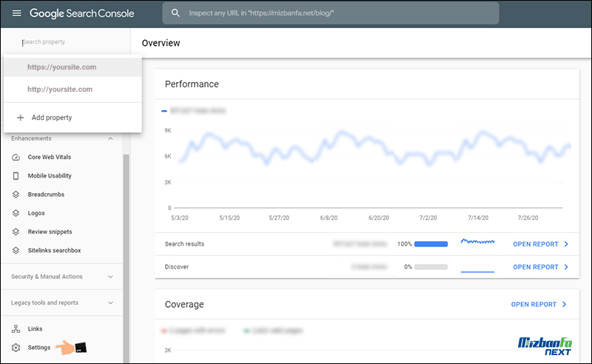
Task: Click the Mobile Usability phone icon
Action: click(x=16, y=175)
